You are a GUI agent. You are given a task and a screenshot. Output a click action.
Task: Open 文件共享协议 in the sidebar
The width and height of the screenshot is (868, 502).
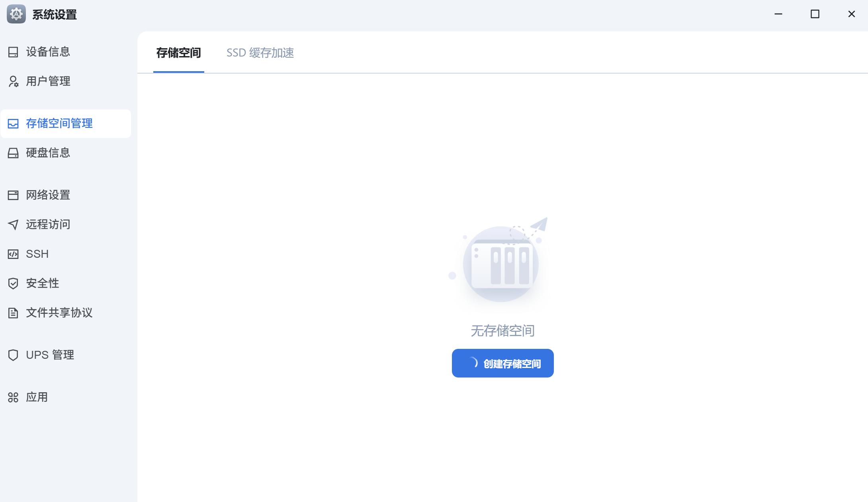pos(59,313)
